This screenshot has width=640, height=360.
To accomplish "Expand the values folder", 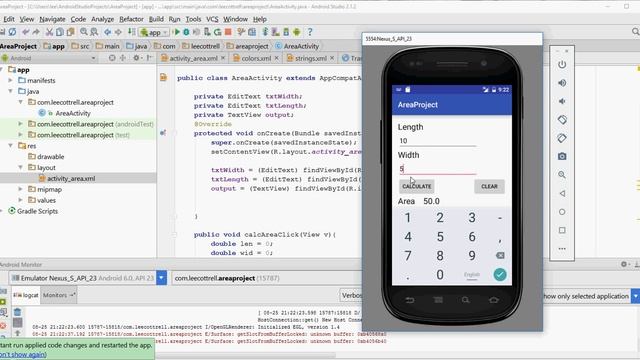I will point(20,200).
